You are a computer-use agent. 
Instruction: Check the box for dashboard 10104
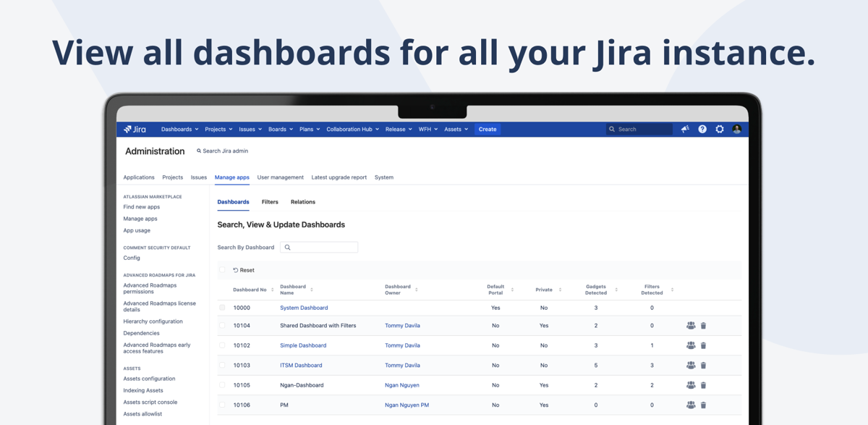tap(222, 326)
